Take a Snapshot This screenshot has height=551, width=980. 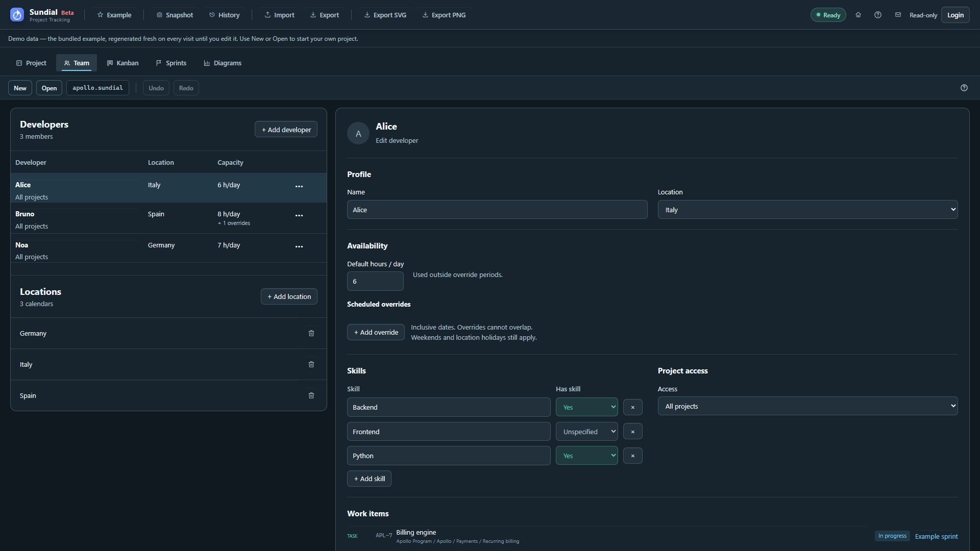coord(175,15)
